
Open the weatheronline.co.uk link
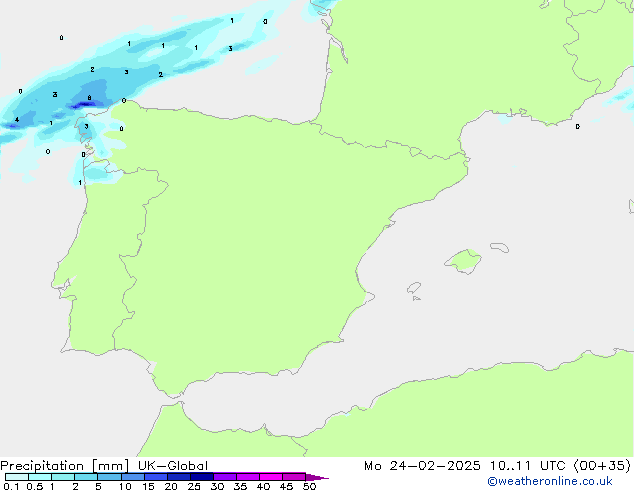[549, 481]
